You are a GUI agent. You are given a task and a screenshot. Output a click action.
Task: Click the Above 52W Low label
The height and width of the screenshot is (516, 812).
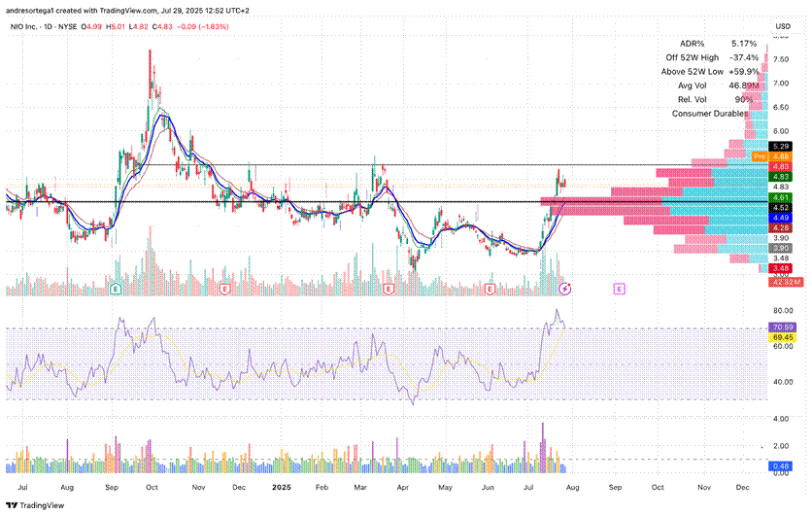click(x=693, y=72)
